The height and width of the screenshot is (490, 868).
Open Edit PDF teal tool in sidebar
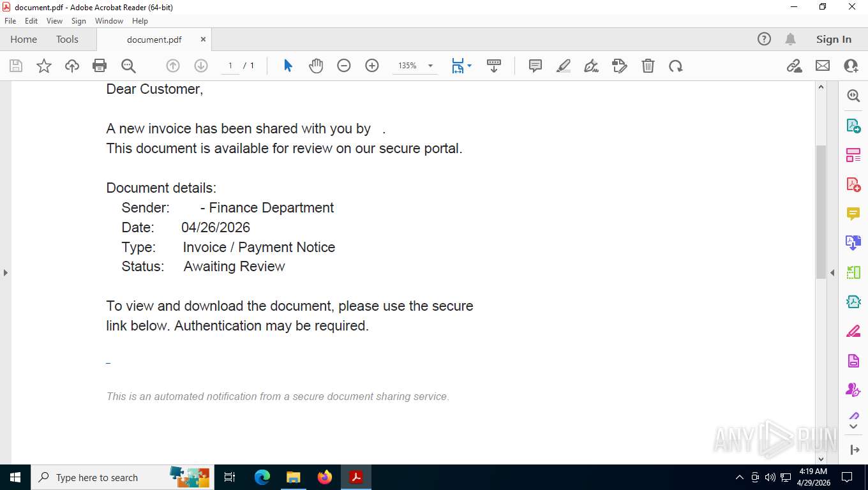point(853,302)
